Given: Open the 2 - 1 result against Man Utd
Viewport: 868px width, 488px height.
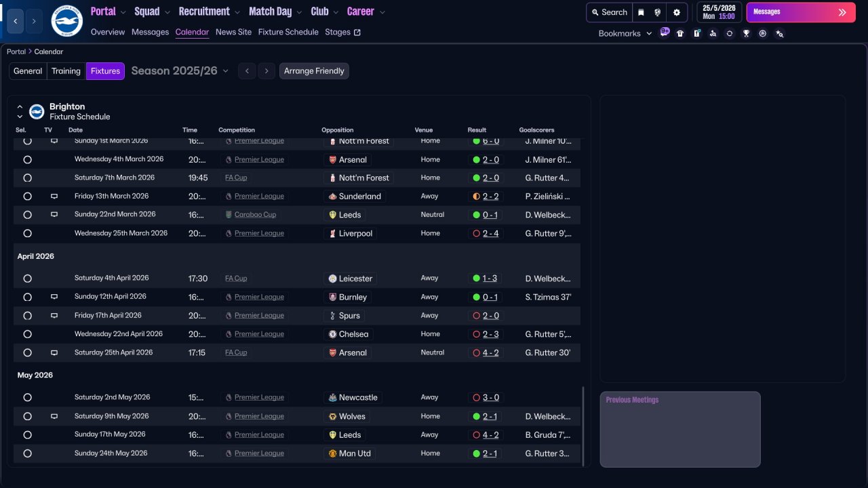Looking at the screenshot, I should tap(490, 453).
